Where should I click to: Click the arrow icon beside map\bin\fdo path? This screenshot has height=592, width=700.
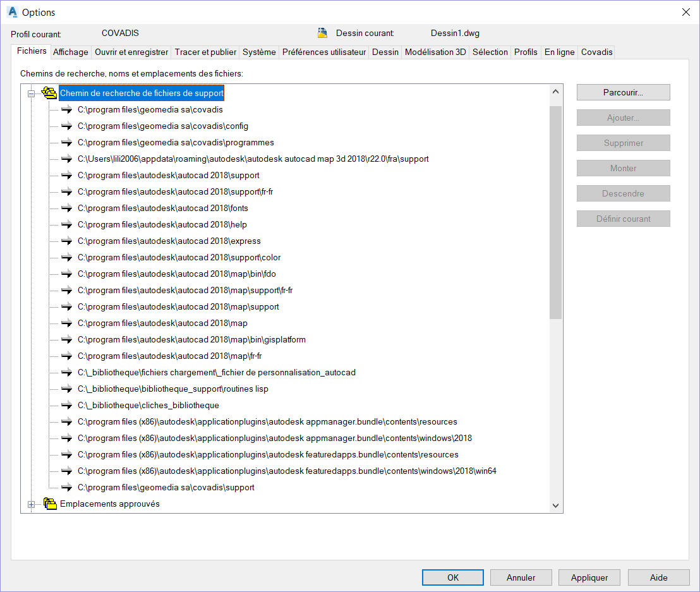67,274
